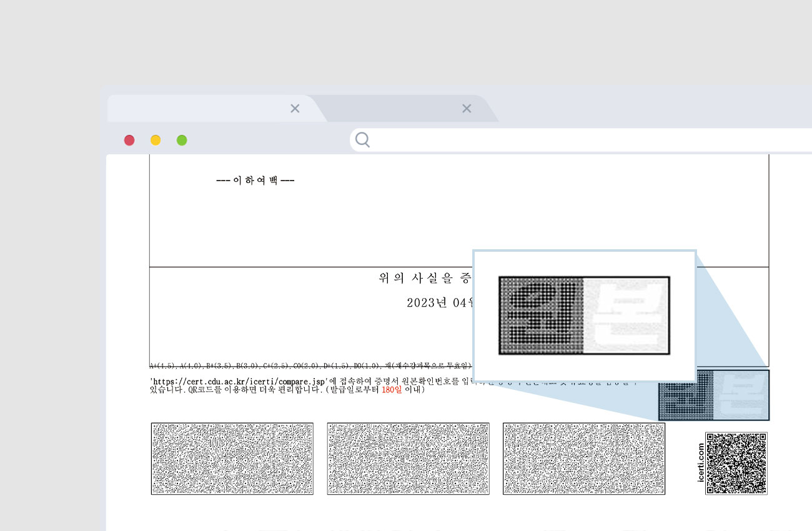Click the yellow window control dot
Image resolution: width=812 pixels, height=531 pixels.
[x=156, y=141]
